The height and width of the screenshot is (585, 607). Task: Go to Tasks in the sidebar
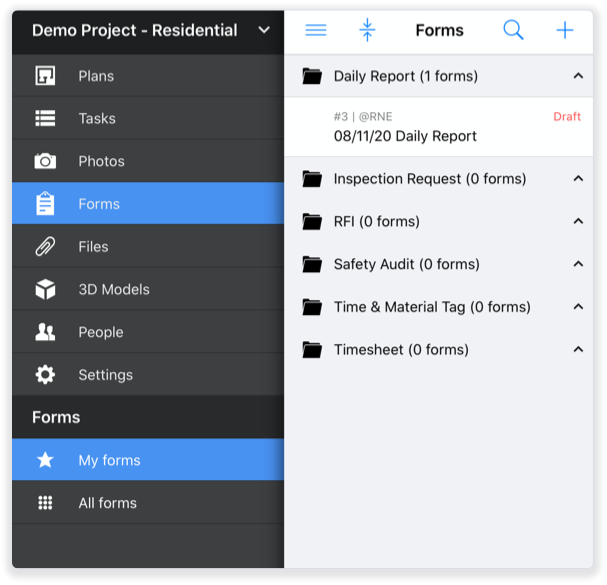[x=97, y=119]
